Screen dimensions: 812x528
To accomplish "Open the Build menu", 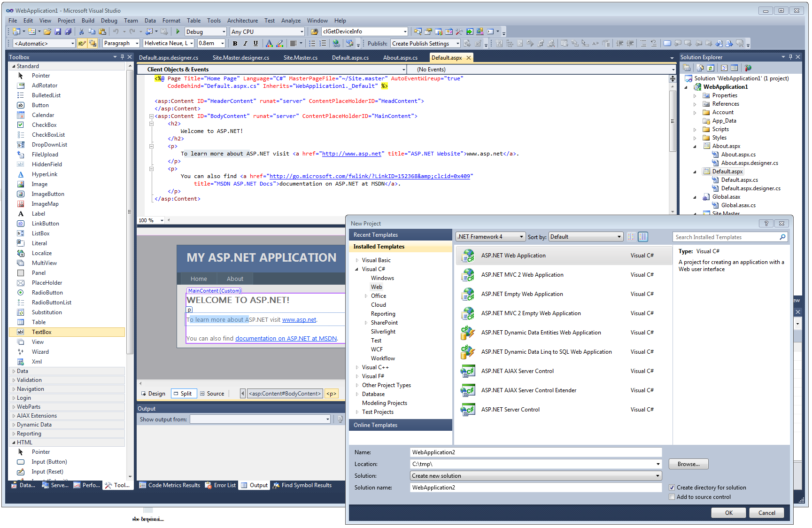I will 88,21.
